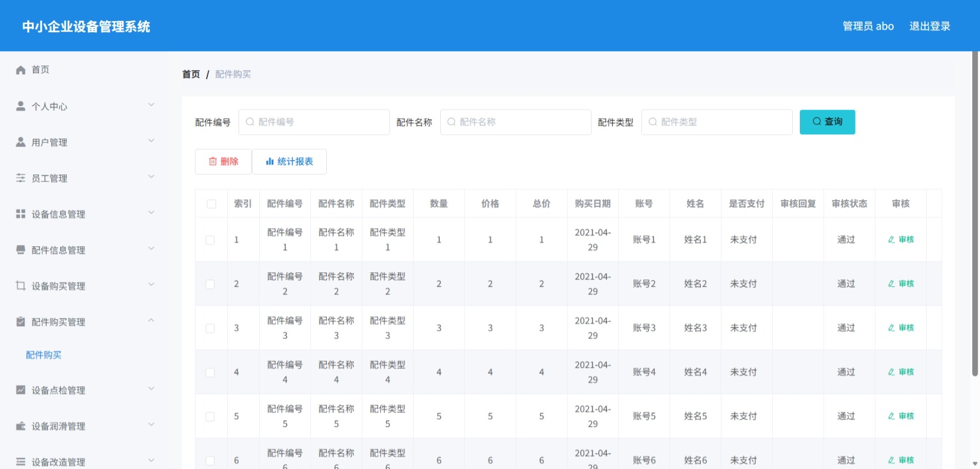Click the red 删除 button
This screenshot has width=980, height=469.
pos(223,161)
